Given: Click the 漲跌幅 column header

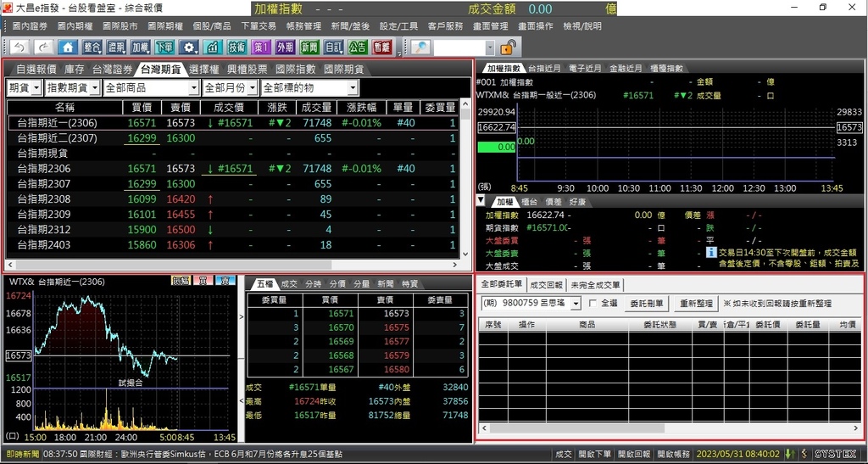Looking at the screenshot, I should click(x=361, y=108).
